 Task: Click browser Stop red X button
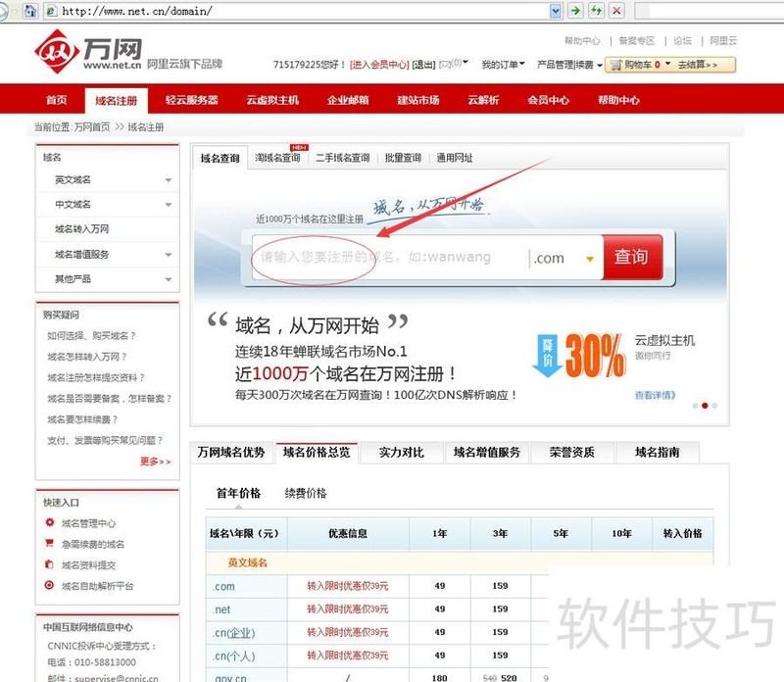tap(617, 11)
